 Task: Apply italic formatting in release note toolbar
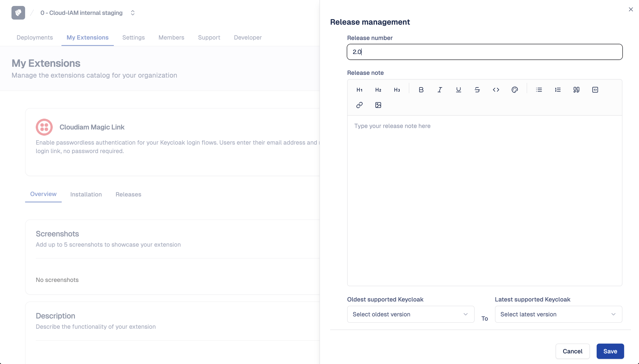(440, 90)
